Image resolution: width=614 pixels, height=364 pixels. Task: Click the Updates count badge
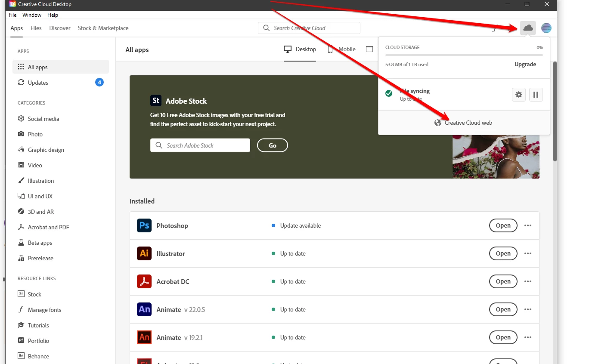[99, 82]
